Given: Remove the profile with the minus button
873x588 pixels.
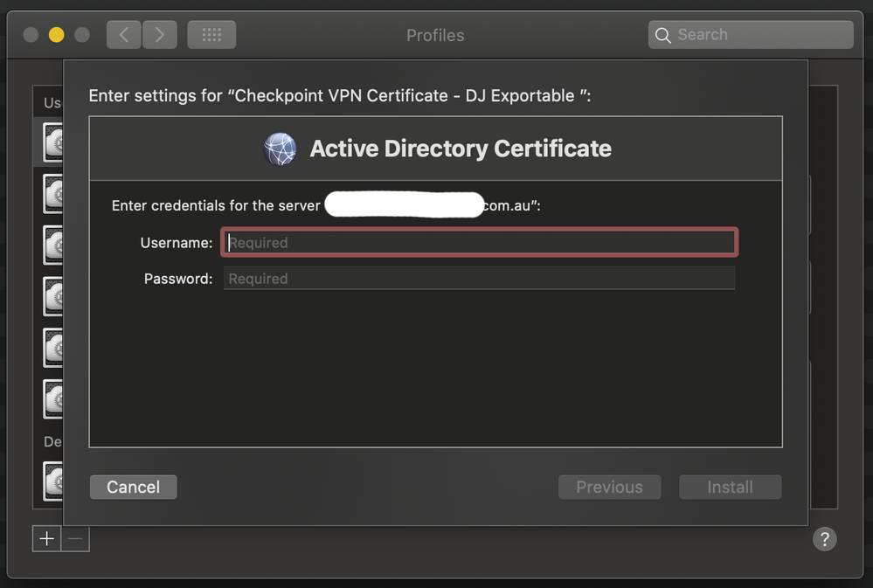Looking at the screenshot, I should (x=75, y=538).
